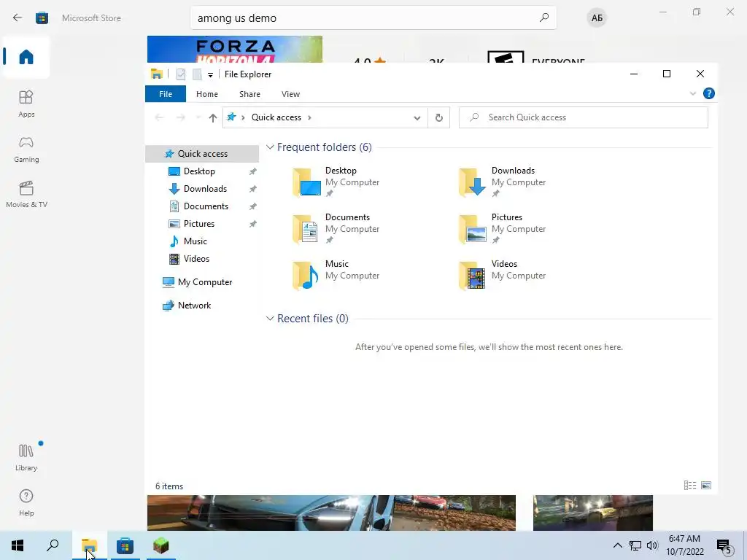This screenshot has height=560, width=747.
Task: Collapse the Frequent folders group
Action: pos(270,147)
